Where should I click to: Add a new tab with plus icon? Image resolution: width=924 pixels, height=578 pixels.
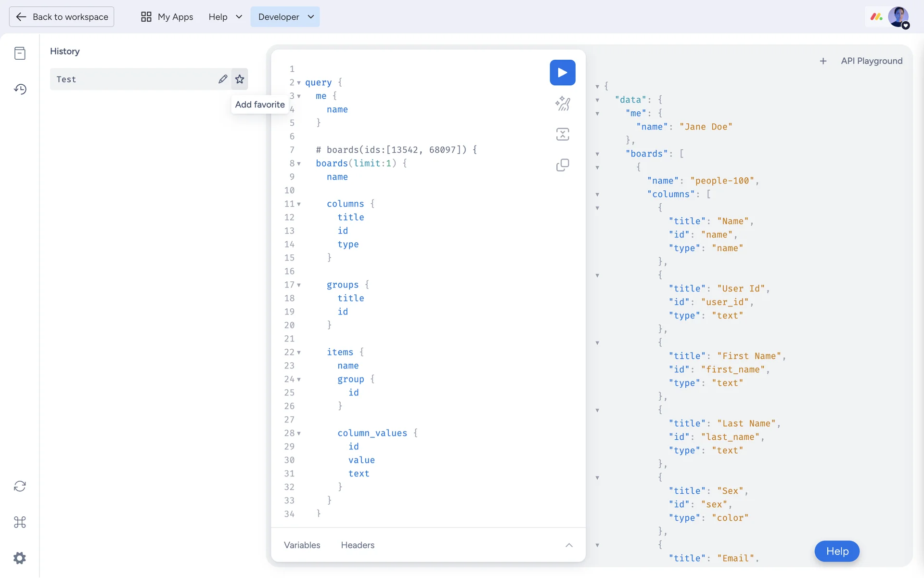coord(823,61)
